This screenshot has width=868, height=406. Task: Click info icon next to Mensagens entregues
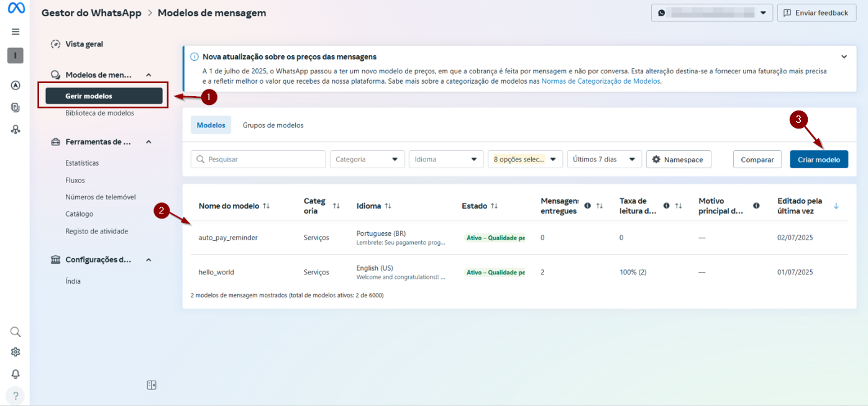587,205
